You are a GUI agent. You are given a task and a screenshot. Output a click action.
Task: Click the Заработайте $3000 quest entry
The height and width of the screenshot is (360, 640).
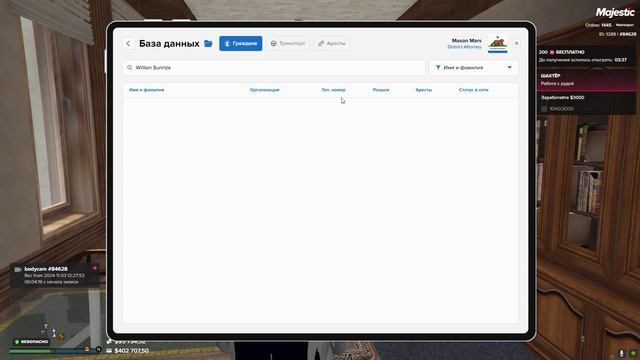(x=587, y=103)
